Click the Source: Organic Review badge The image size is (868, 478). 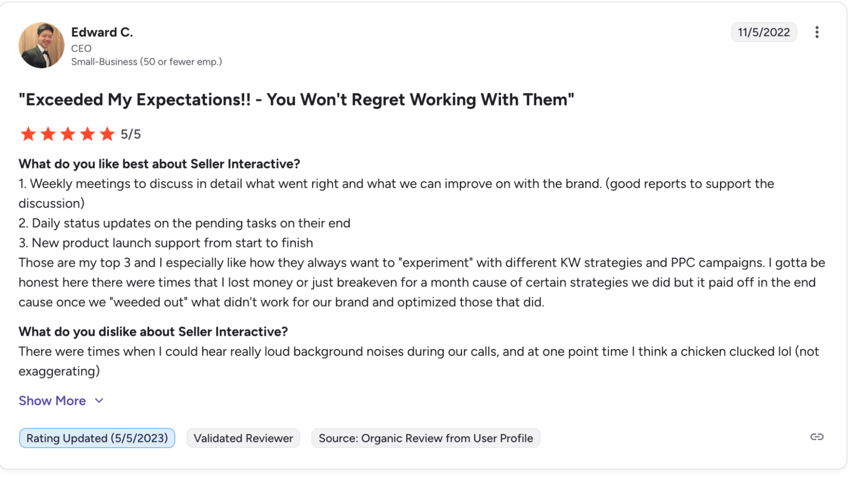coord(426,438)
